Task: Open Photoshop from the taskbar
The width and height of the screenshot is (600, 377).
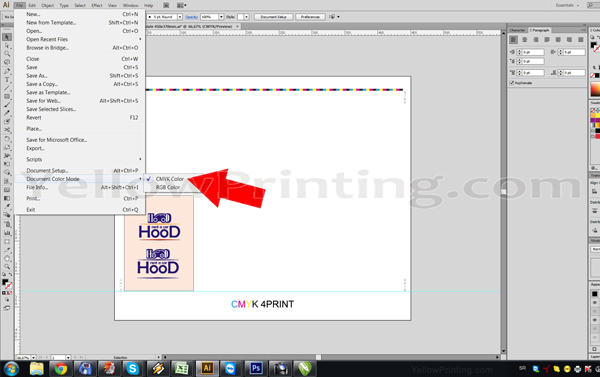Action: pos(256,369)
